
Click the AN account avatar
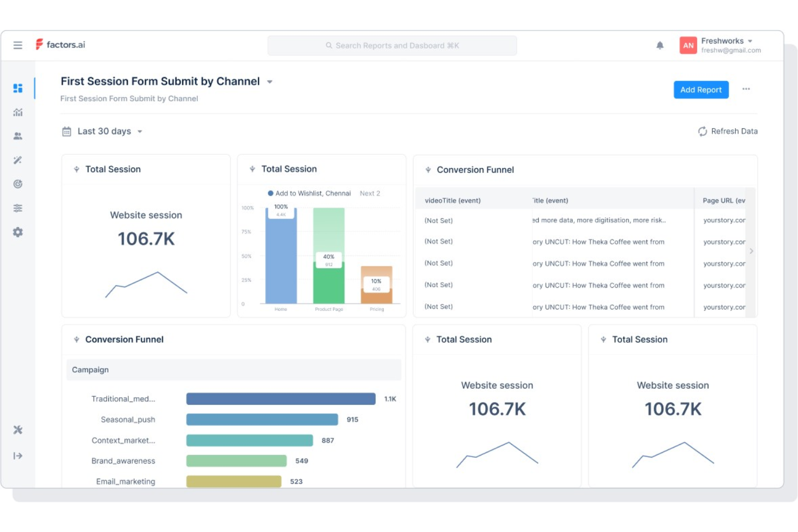point(688,45)
